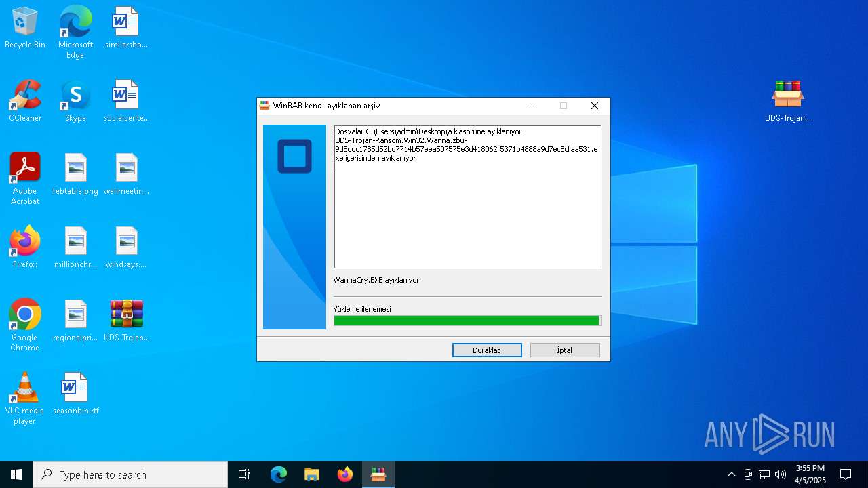The image size is (868, 488).
Task: Click in the taskbar search box
Action: [130, 474]
